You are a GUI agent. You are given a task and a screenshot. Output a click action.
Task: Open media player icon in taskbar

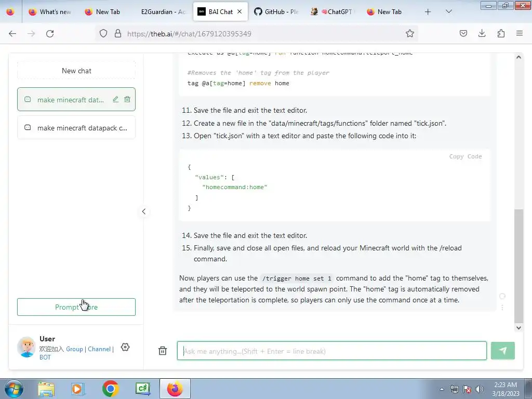[x=78, y=389]
